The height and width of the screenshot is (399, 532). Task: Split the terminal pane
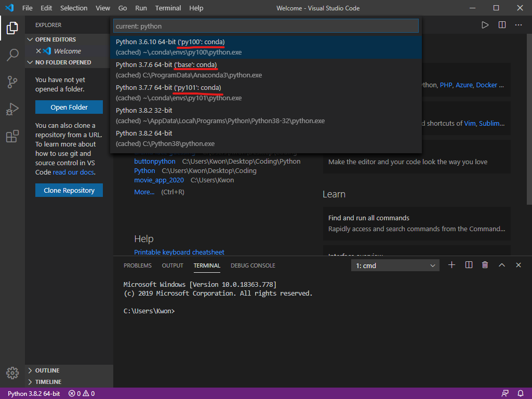pyautogui.click(x=469, y=265)
